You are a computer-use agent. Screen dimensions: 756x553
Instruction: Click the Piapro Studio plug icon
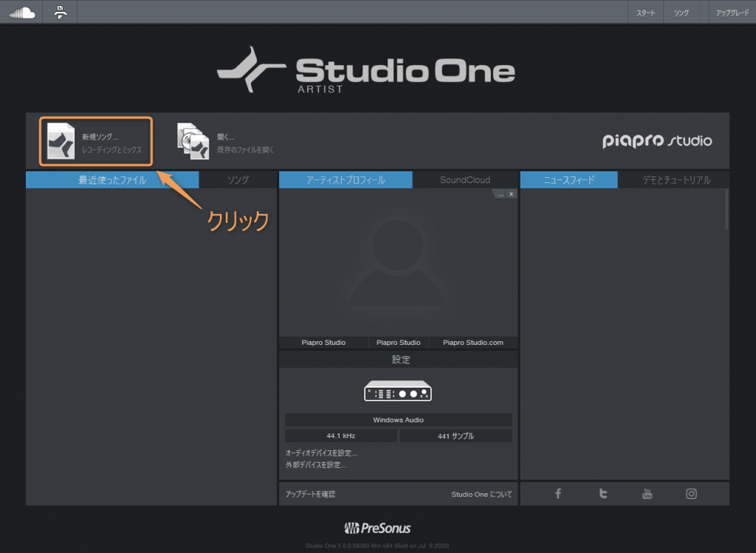click(x=59, y=12)
